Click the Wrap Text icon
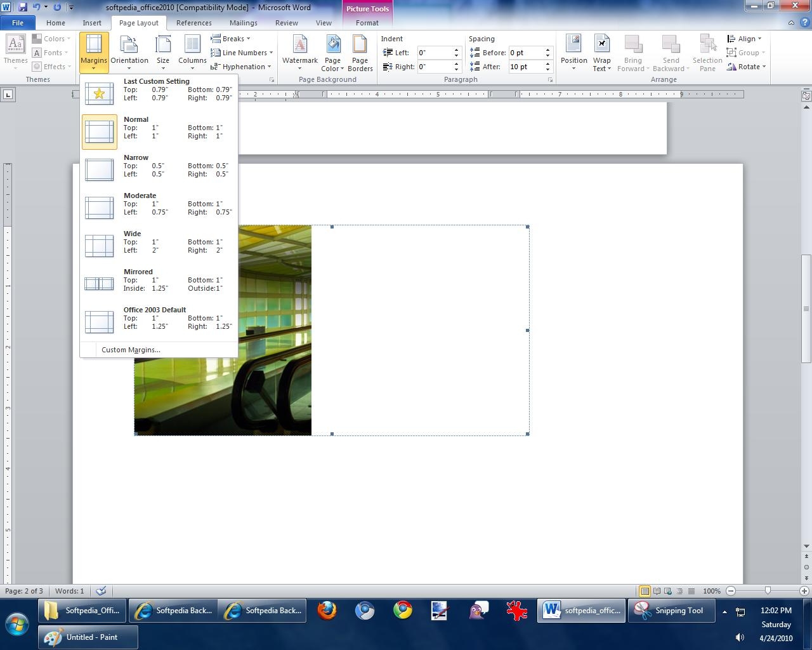The image size is (812, 650). pos(601,45)
